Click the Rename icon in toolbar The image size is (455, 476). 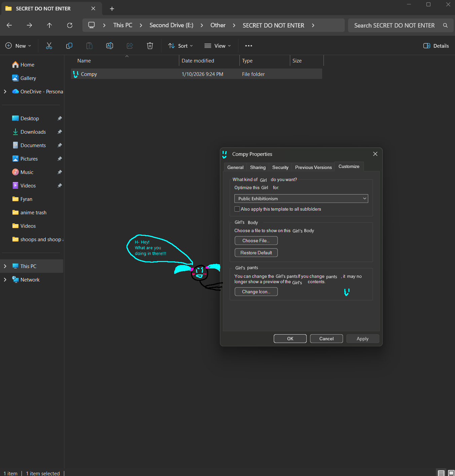(x=110, y=46)
